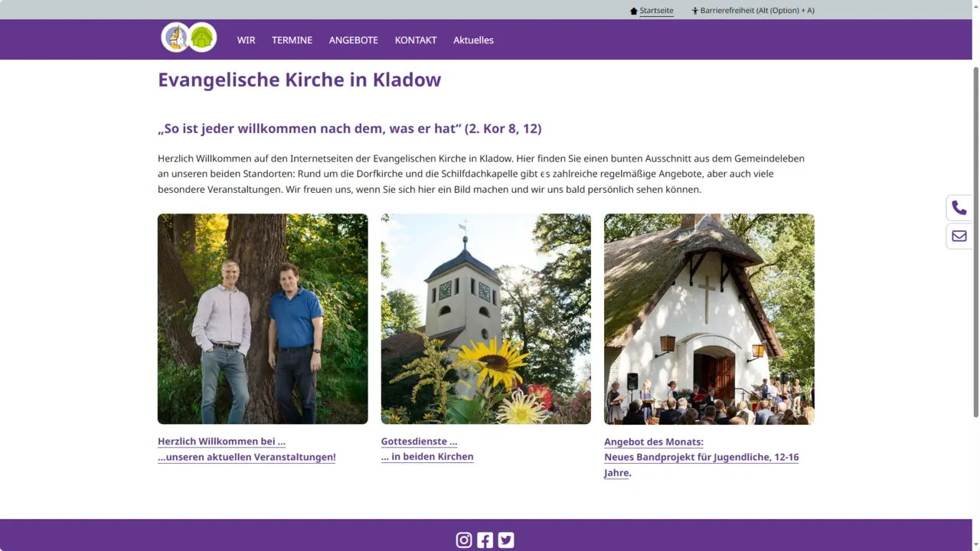Open 'Neues Bandprojekt für Jugendliche' link

tap(701, 465)
